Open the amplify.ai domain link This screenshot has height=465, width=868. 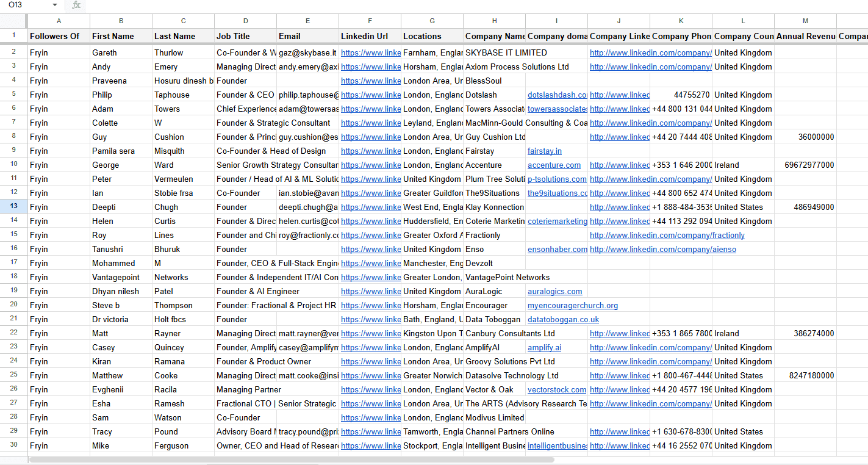(x=544, y=347)
